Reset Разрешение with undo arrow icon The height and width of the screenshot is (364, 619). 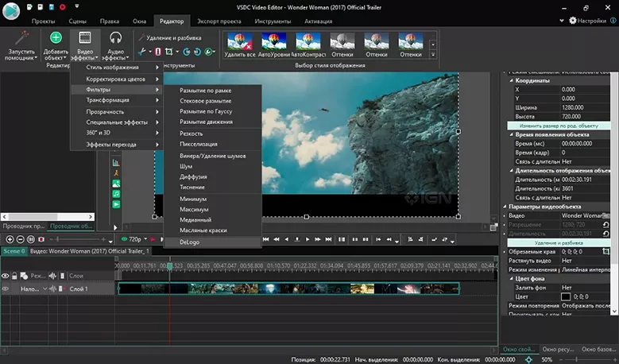click(x=605, y=225)
